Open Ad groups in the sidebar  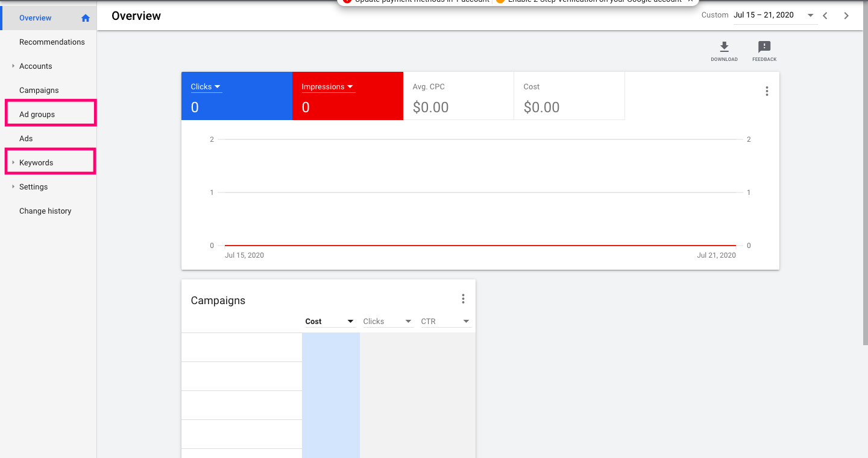coord(48,115)
